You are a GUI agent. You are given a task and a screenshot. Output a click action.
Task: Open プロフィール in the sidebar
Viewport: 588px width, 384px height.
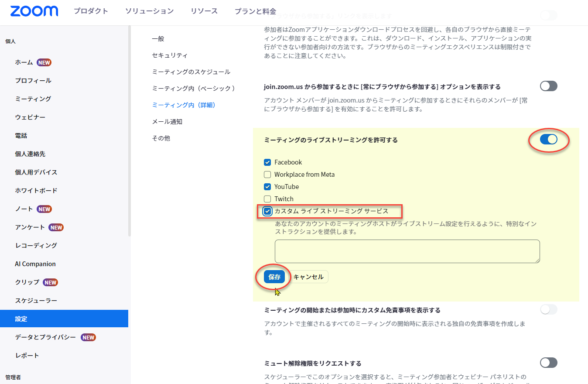33,81
